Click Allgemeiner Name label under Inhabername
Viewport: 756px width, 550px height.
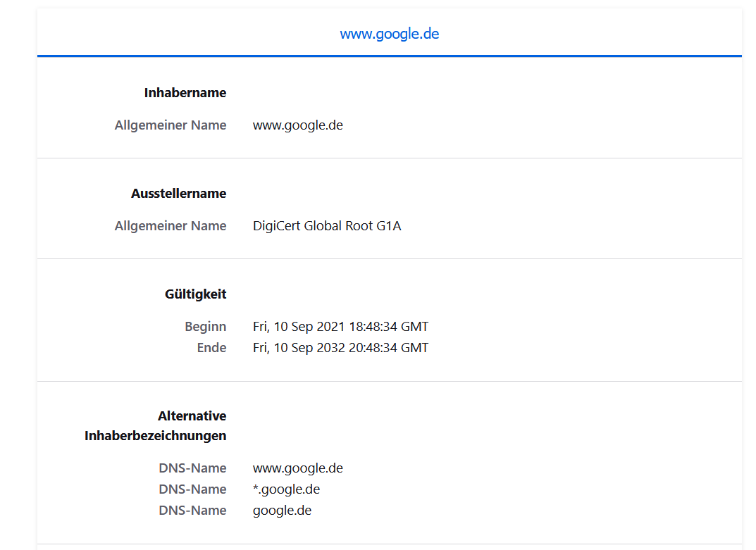click(171, 125)
